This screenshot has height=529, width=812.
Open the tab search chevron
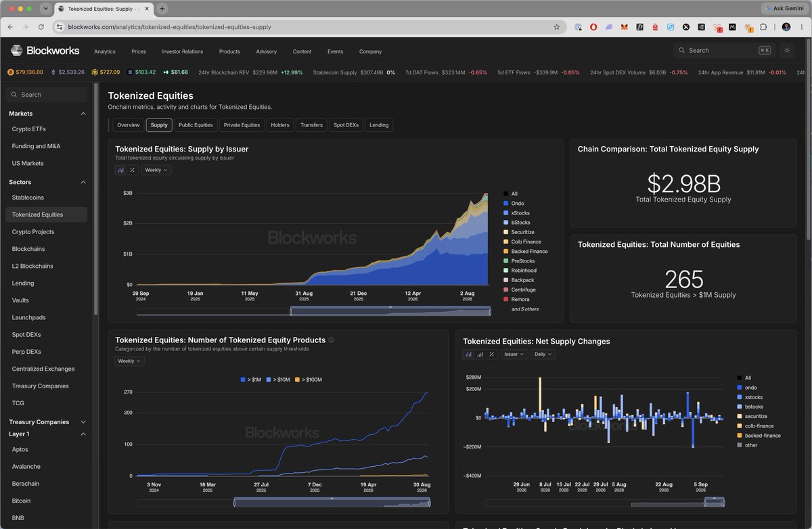tap(45, 9)
